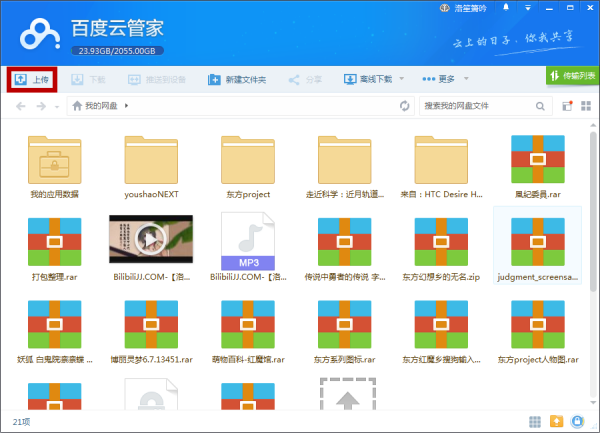Select the 妖狐 白鬼院凛凛蝶 archive
The image size is (600, 433).
54,332
